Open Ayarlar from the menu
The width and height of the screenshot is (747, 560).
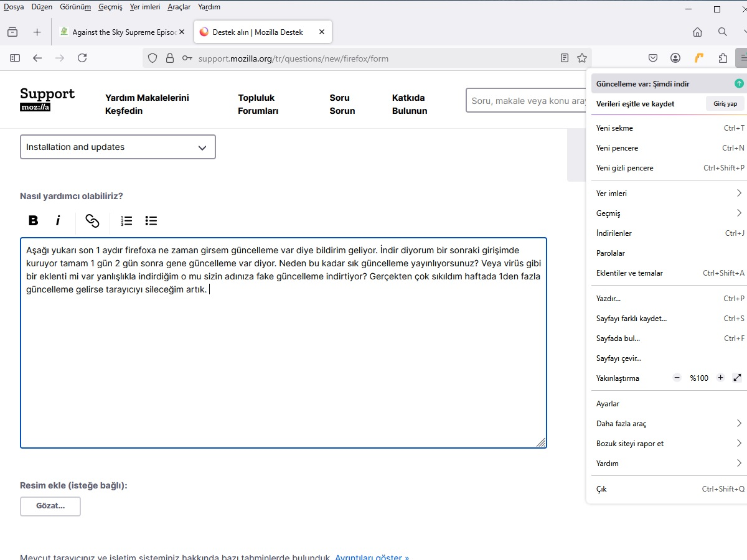(x=669, y=404)
